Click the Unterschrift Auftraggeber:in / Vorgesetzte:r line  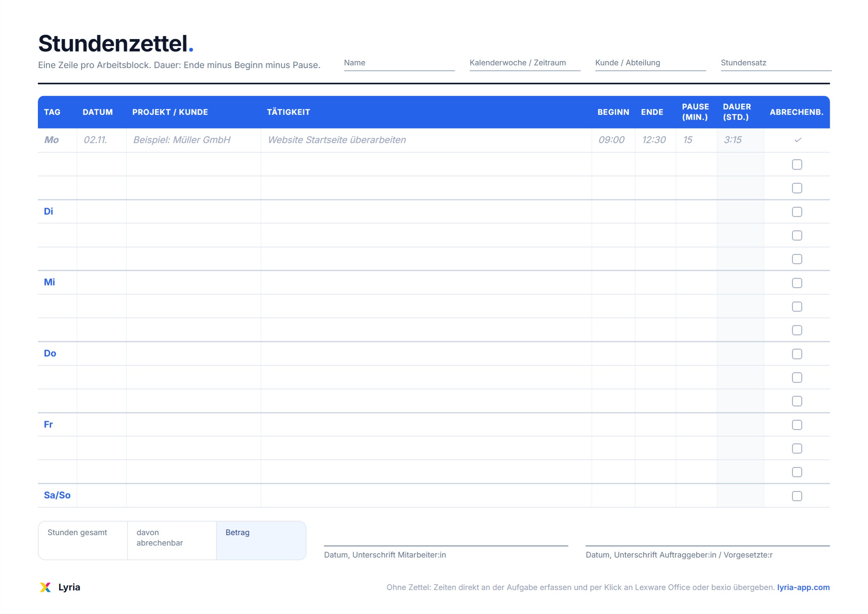click(x=708, y=546)
